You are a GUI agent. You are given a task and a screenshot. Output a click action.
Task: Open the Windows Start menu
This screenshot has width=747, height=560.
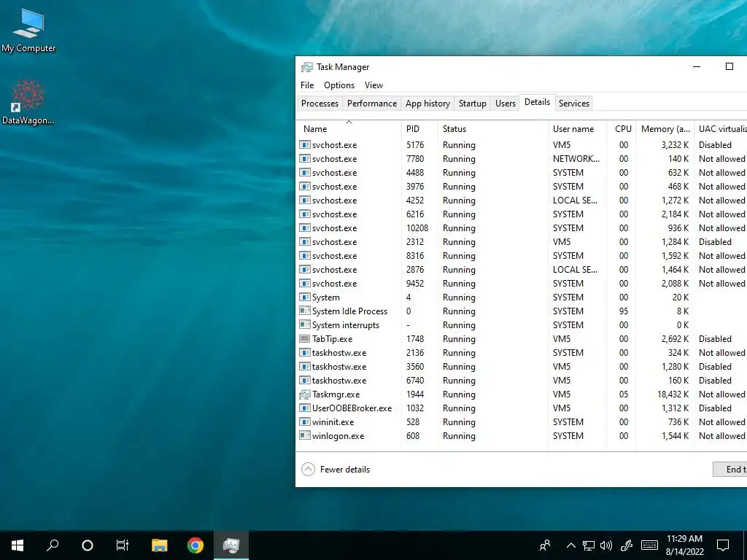18,545
